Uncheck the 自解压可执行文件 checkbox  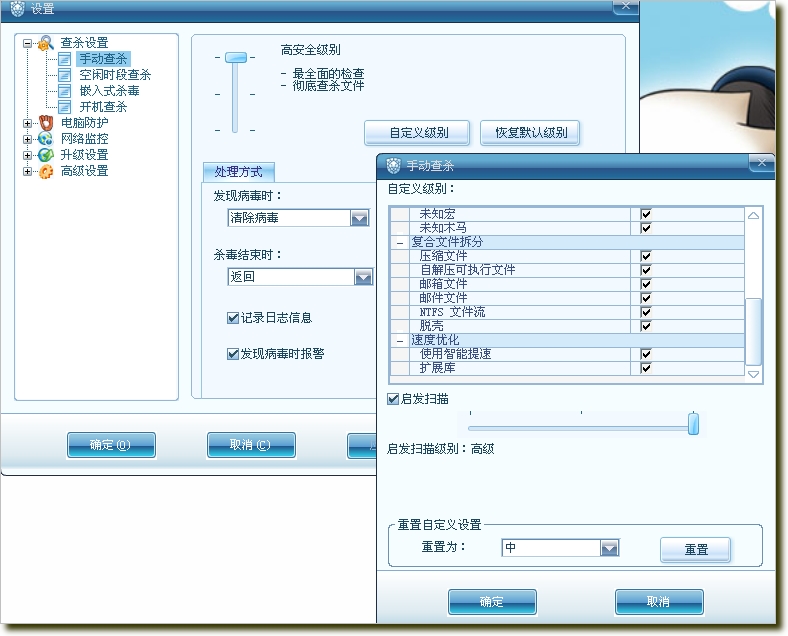click(646, 270)
